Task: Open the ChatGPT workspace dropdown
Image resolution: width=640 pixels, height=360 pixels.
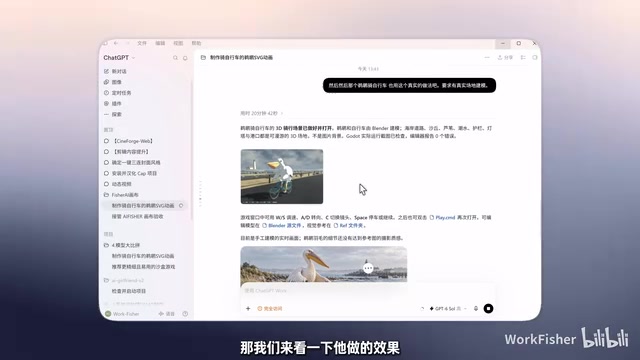Action: (119, 58)
